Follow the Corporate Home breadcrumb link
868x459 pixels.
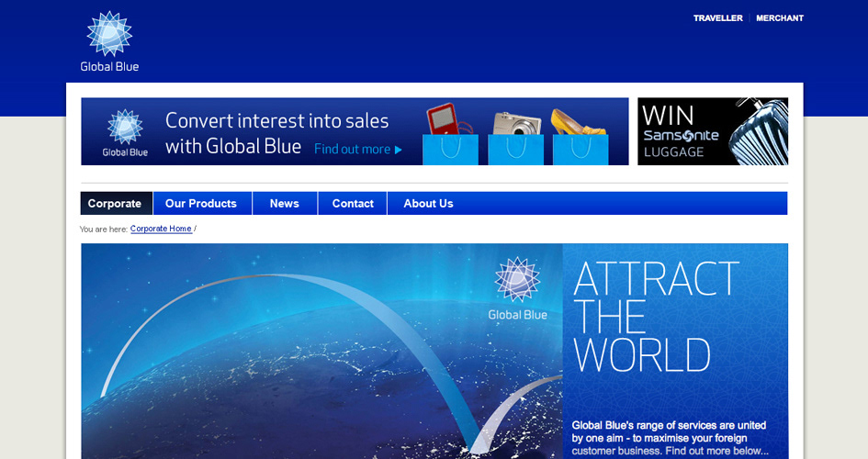pos(161,229)
